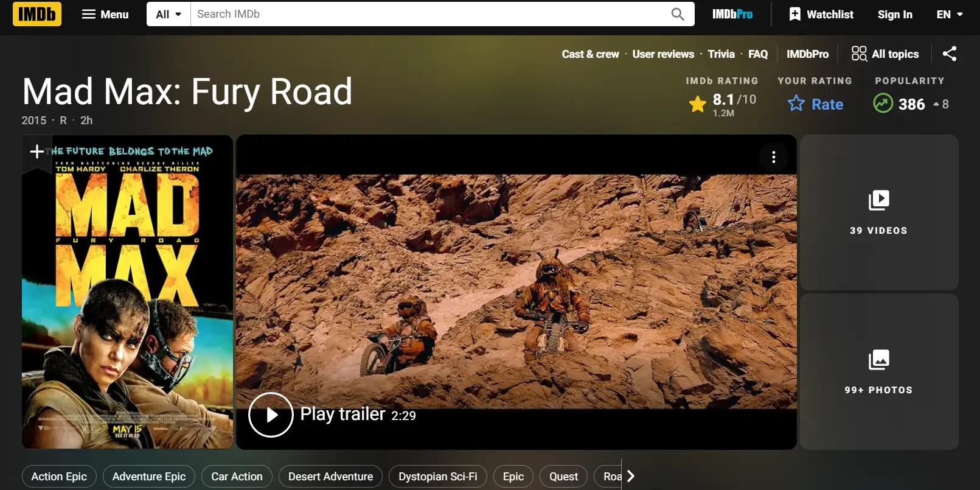Click the All topics grid icon
Viewport: 980px width, 490px height.
coord(859,54)
